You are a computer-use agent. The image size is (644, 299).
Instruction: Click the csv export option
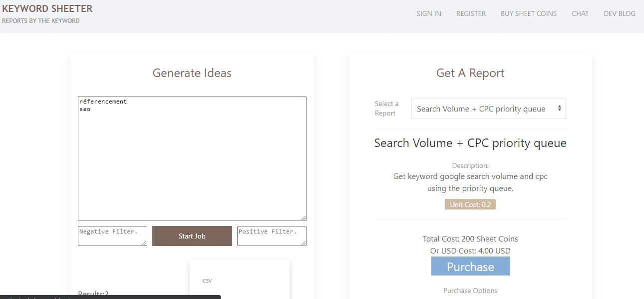tap(207, 280)
